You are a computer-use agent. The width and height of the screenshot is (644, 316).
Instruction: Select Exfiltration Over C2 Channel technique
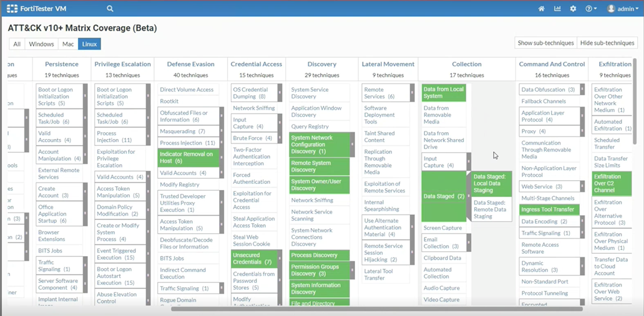pos(612,183)
